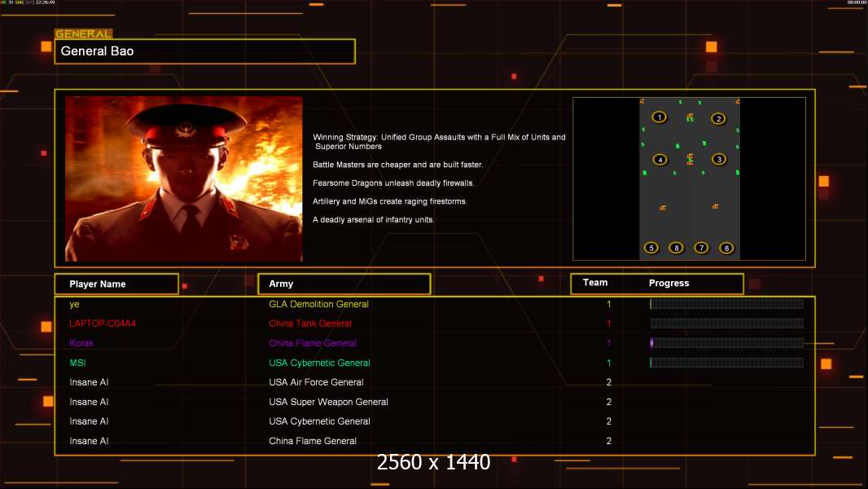Screen dimensions: 868x489
Task: Click GLA Demolition General army text
Action: (319, 304)
